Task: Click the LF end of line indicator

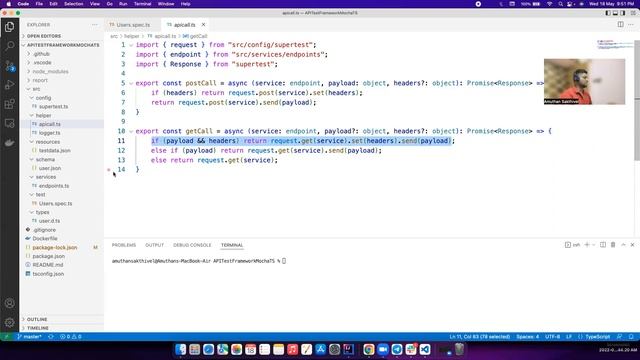Action: (x=569, y=337)
